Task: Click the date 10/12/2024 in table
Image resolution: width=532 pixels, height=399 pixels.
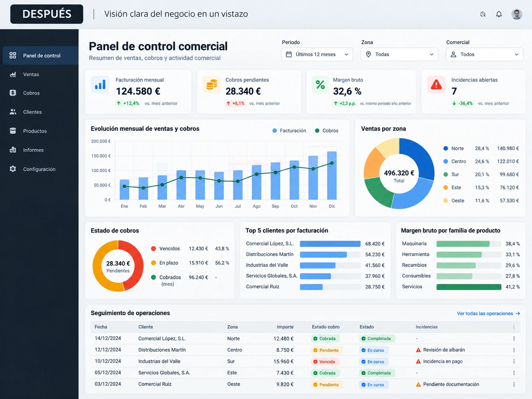Action: 108,361
